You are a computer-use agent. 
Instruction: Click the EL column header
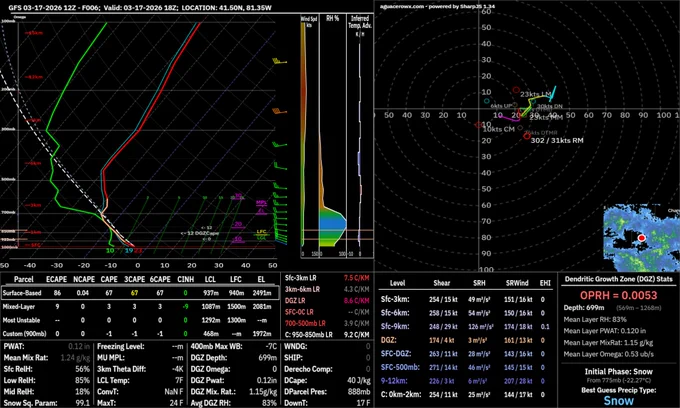[262, 279]
